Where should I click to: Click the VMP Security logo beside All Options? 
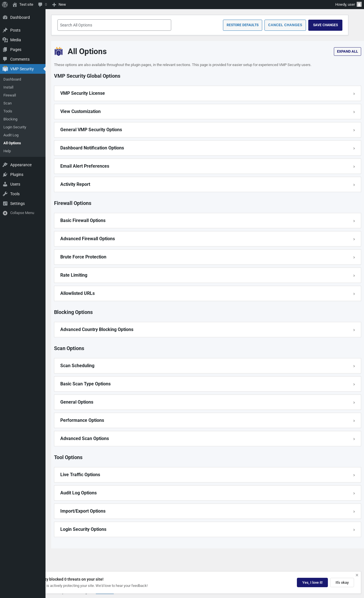click(x=59, y=52)
